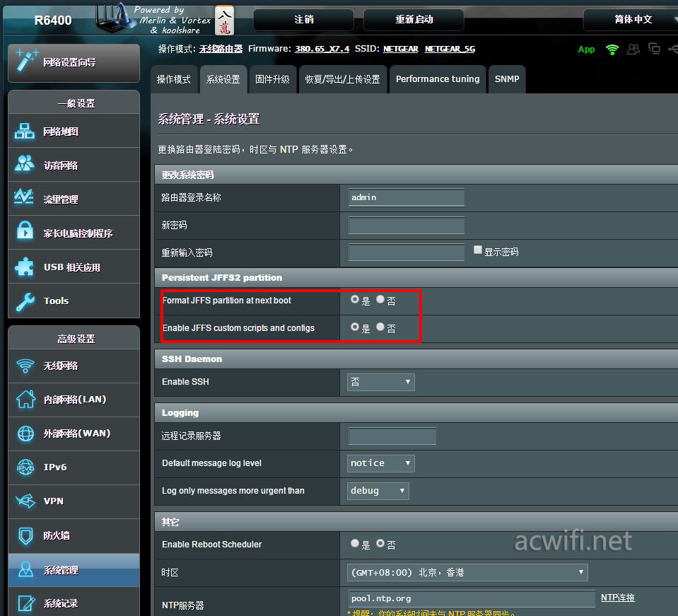Open 系统记录 notepad icon
This screenshot has width=678, height=616.
(x=26, y=603)
